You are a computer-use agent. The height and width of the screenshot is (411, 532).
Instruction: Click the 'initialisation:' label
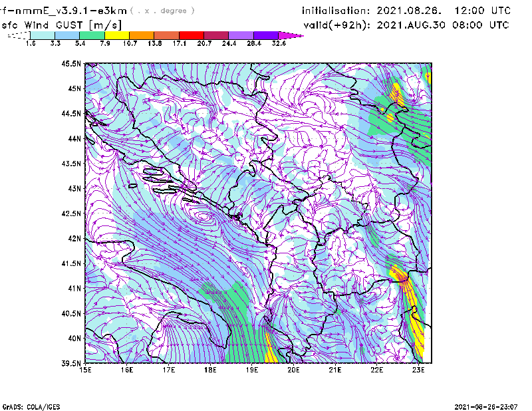[x=336, y=11]
